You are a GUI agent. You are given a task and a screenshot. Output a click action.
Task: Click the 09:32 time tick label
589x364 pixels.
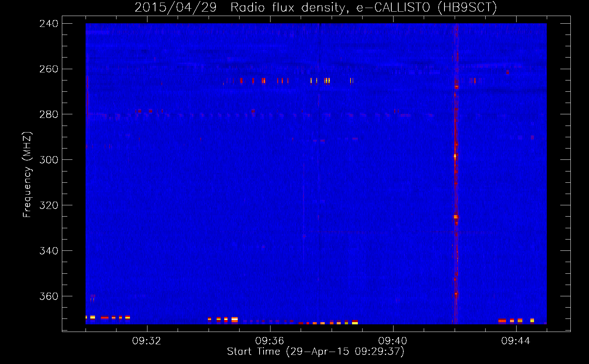pos(147,341)
